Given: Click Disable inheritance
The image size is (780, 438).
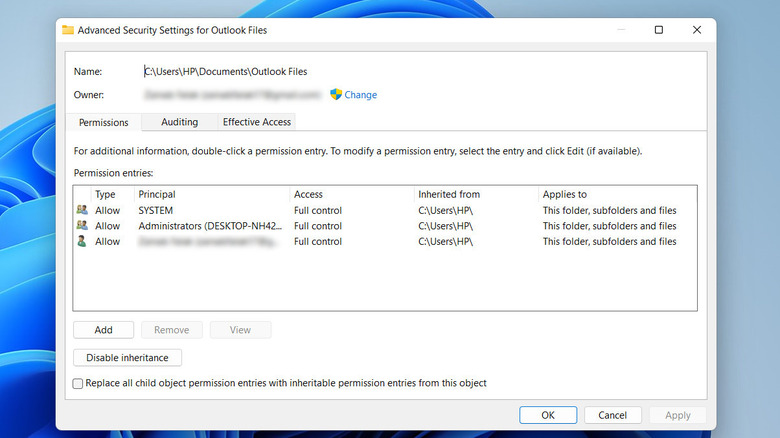Looking at the screenshot, I should coord(127,357).
